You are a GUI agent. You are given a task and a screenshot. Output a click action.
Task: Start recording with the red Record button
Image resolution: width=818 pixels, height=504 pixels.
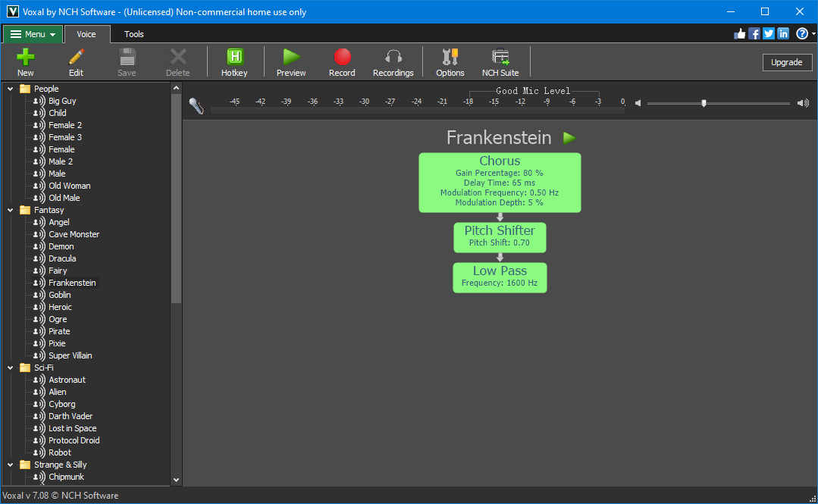[342, 62]
